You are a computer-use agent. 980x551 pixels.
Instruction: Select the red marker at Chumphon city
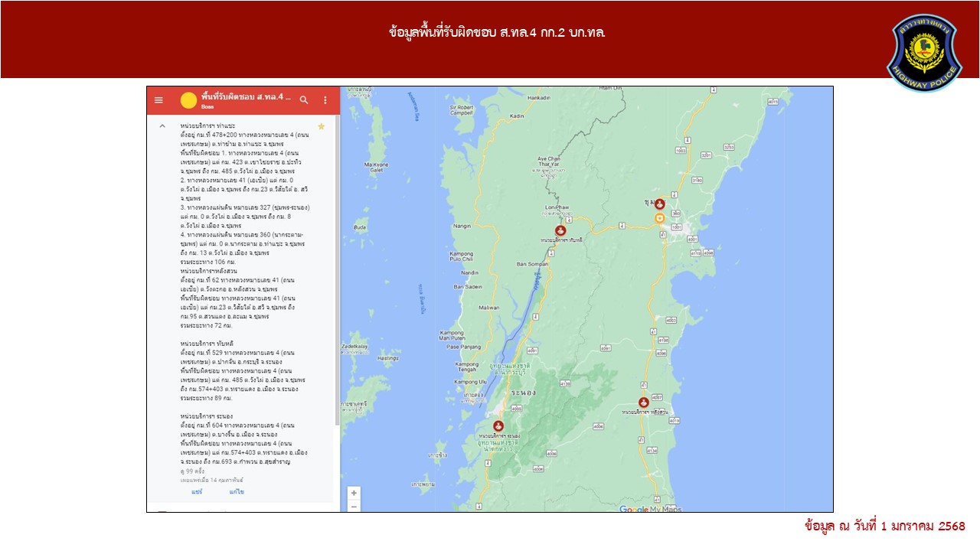(659, 204)
